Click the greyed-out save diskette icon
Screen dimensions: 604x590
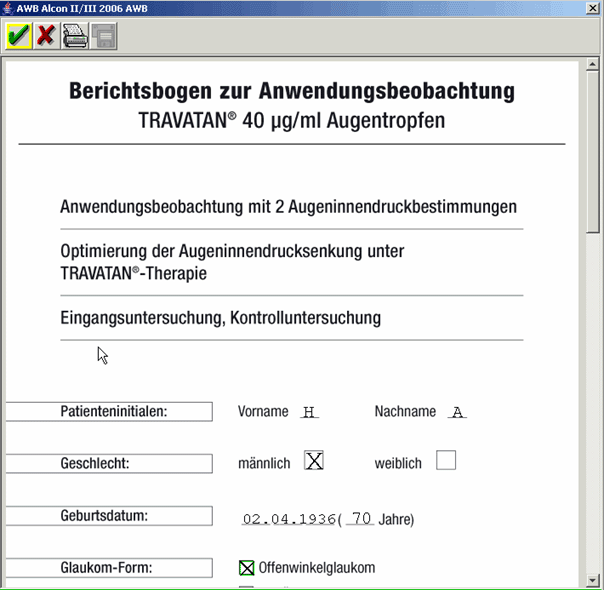coord(104,36)
